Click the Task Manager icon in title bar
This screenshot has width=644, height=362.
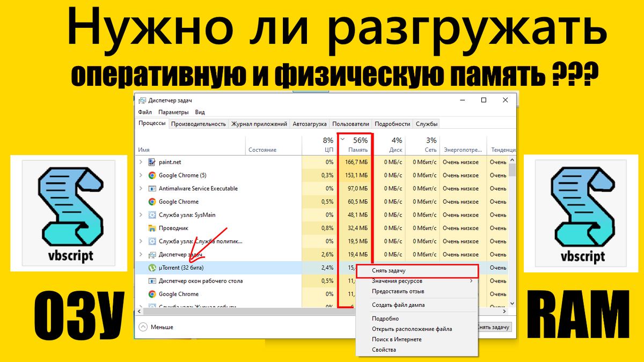[x=142, y=100]
